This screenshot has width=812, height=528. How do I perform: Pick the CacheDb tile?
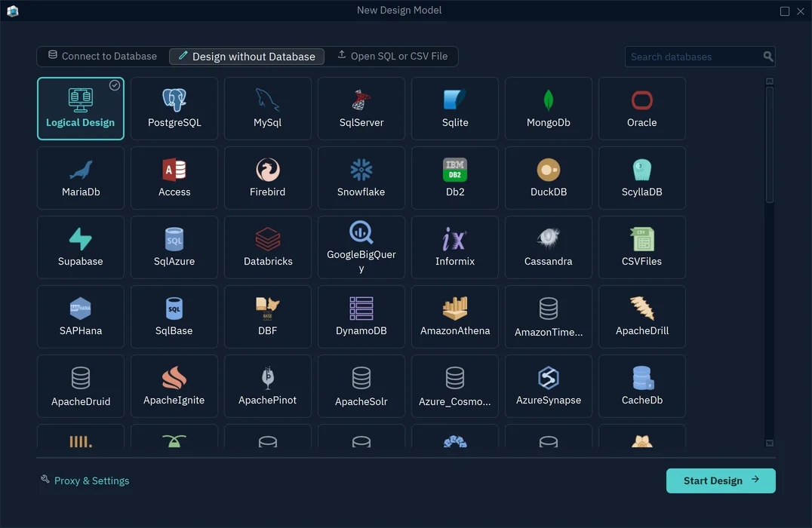click(x=642, y=386)
